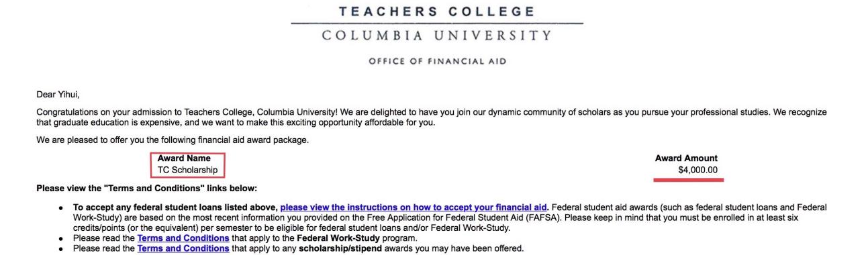Open Terms and Conditions for scholarship/stipend awards

tap(183, 248)
